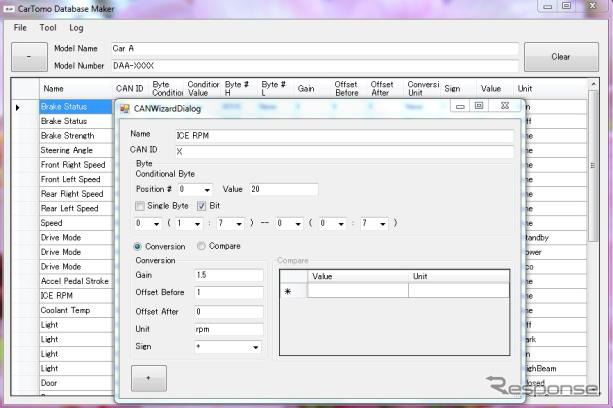This screenshot has width=613, height=408.
Task: Click the Value column header in Compare table
Action: (x=358, y=276)
